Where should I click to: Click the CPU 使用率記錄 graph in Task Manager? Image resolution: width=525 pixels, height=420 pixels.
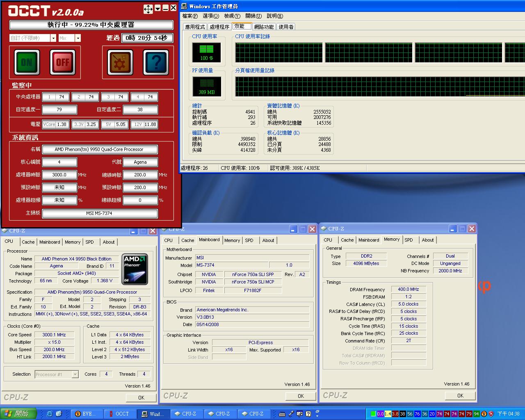tap(380, 52)
